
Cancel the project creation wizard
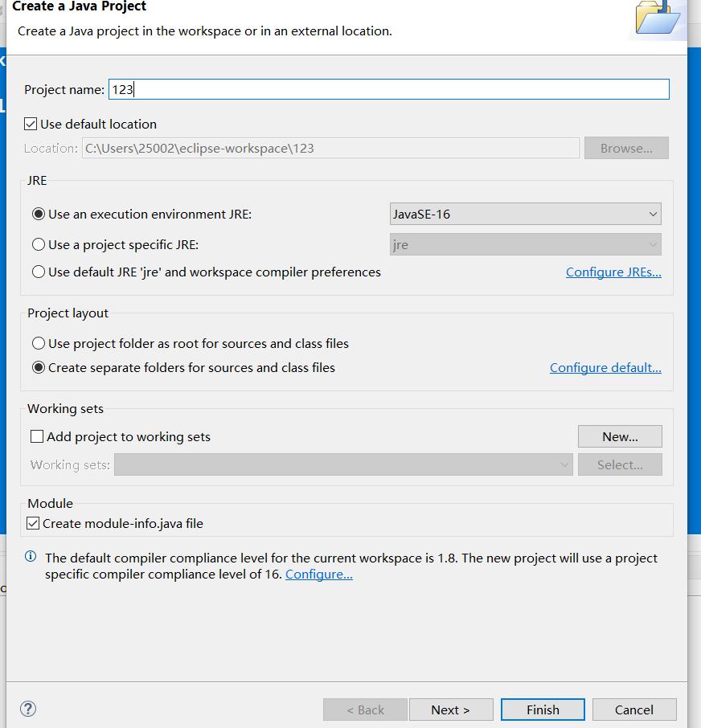[x=634, y=710]
